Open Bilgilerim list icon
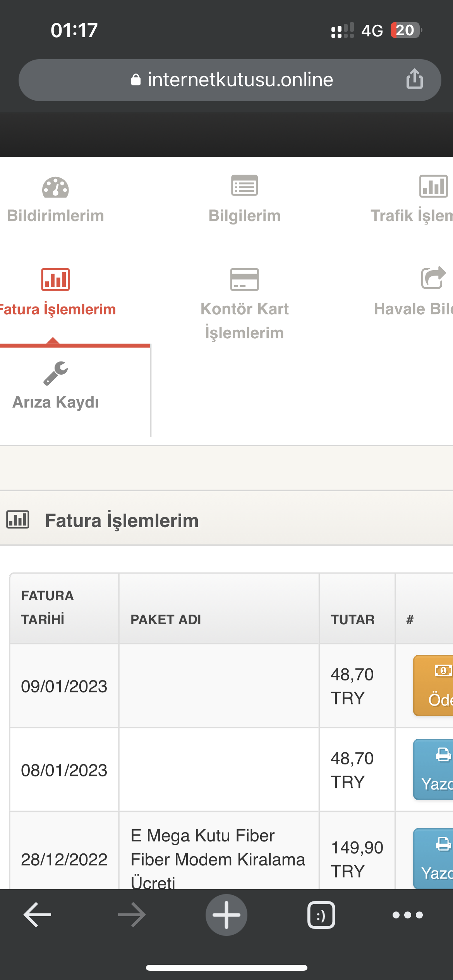453x980 pixels. tap(244, 186)
